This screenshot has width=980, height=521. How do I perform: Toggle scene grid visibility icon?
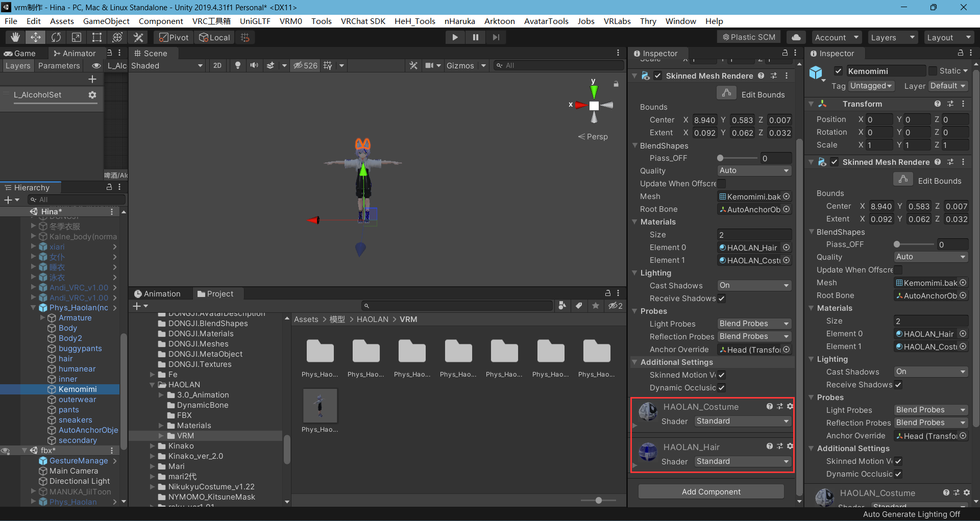[328, 65]
